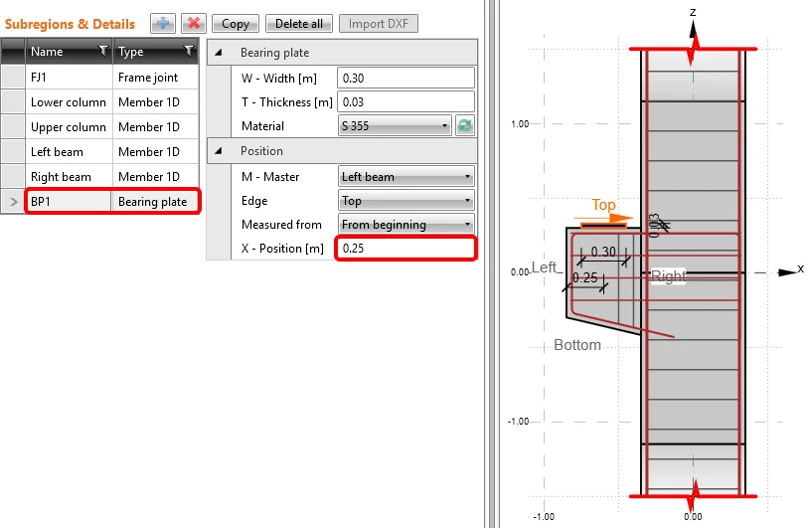Click the red X delete icon

[x=194, y=23]
